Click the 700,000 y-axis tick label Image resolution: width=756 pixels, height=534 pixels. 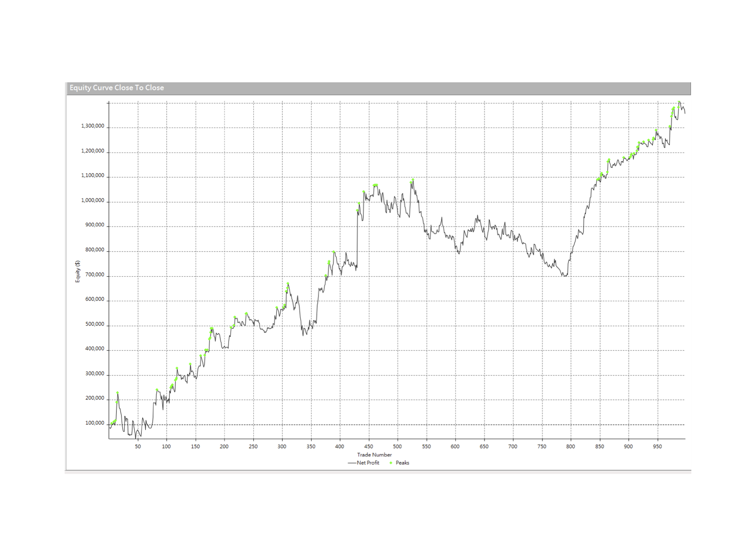(94, 275)
